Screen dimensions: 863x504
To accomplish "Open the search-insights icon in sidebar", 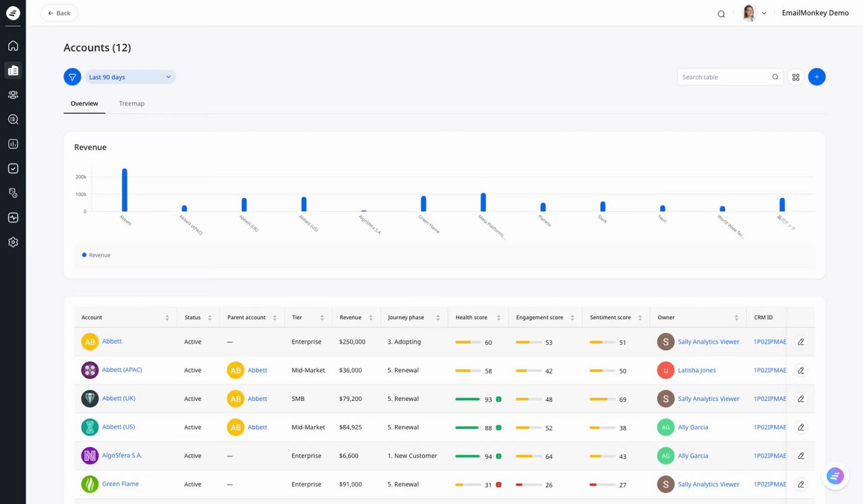I will 13,119.
